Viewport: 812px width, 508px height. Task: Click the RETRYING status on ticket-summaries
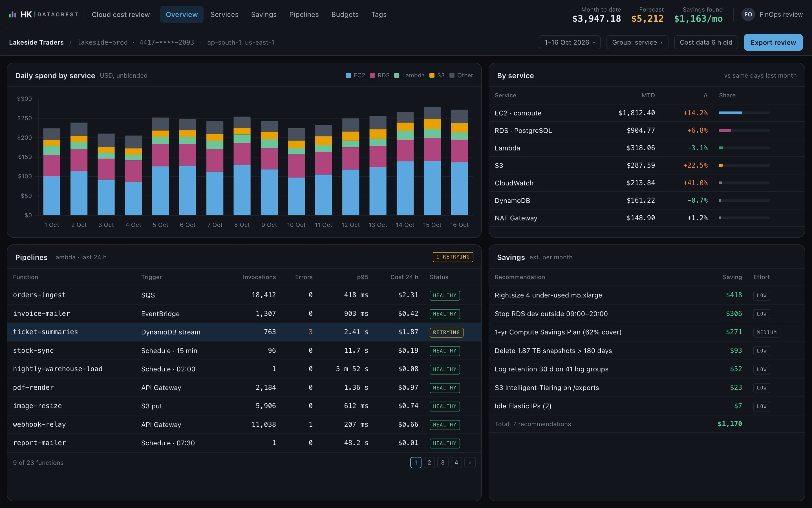point(446,332)
